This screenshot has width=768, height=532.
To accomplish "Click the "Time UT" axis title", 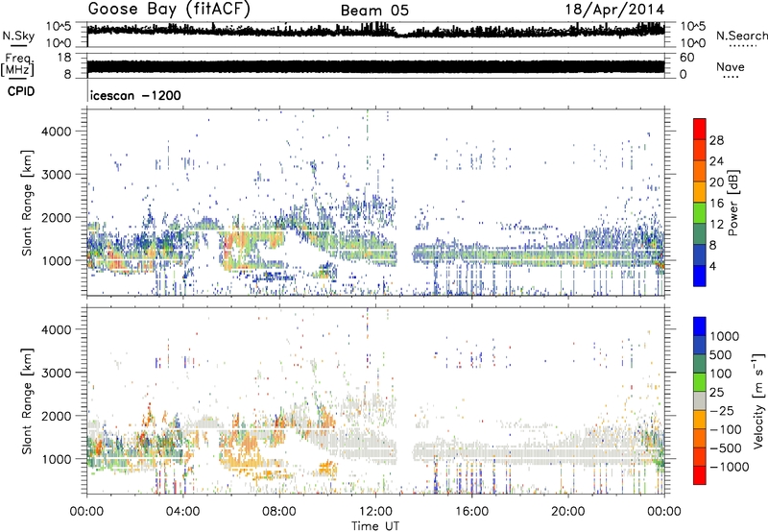I will (375, 526).
